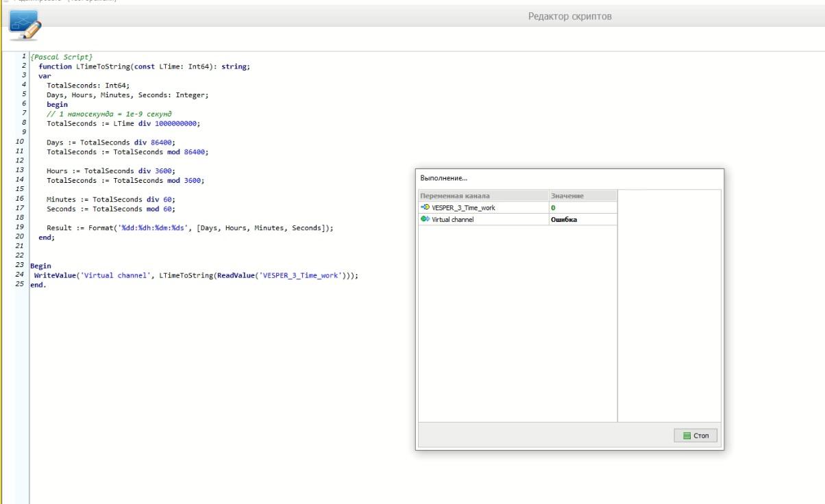The width and height of the screenshot is (825, 504).
Task: Click the icon beside VESPER_3_Time_work
Action: 425,207
